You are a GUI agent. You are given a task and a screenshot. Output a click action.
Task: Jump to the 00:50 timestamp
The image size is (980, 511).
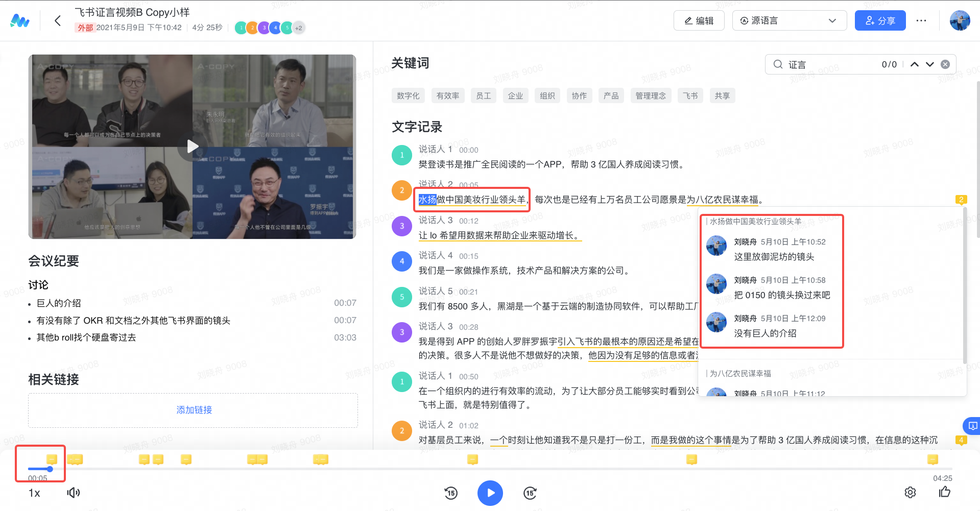coord(469,377)
